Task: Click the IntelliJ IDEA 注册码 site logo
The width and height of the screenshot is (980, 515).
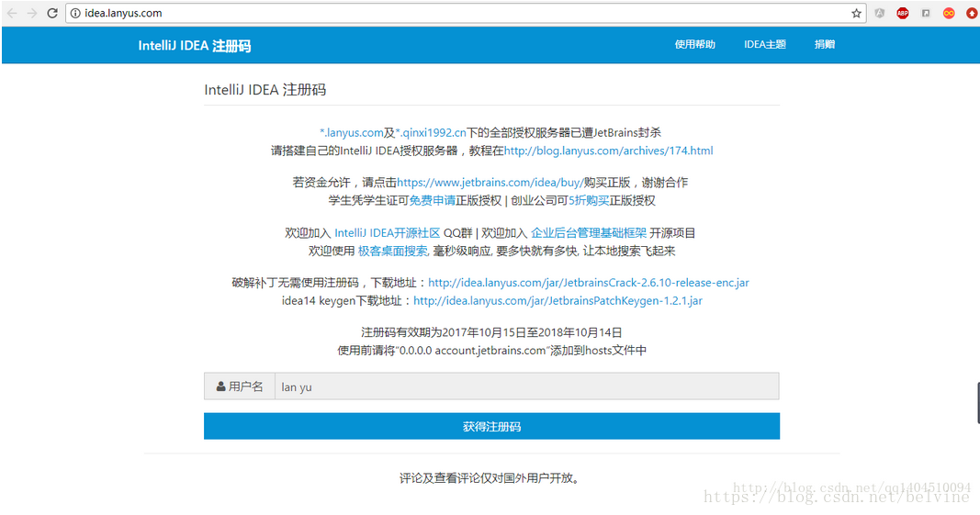Action: click(x=195, y=46)
